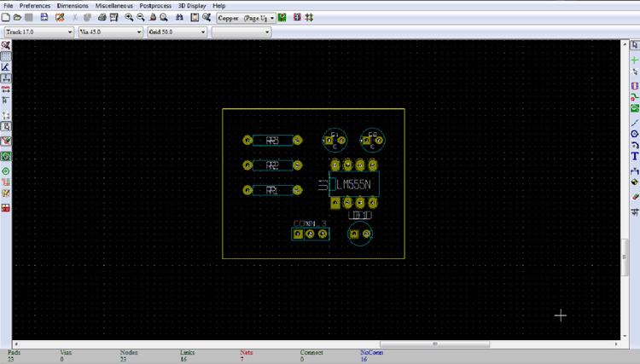Select the Net highlight tool
Image resolution: width=640 pixels, height=364 pixels.
click(x=634, y=61)
